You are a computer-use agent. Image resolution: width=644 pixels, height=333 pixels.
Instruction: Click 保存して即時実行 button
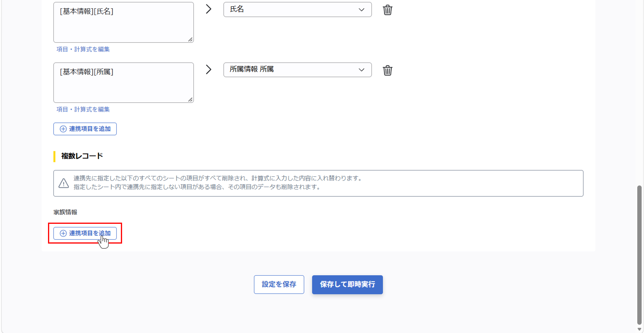coord(347,285)
